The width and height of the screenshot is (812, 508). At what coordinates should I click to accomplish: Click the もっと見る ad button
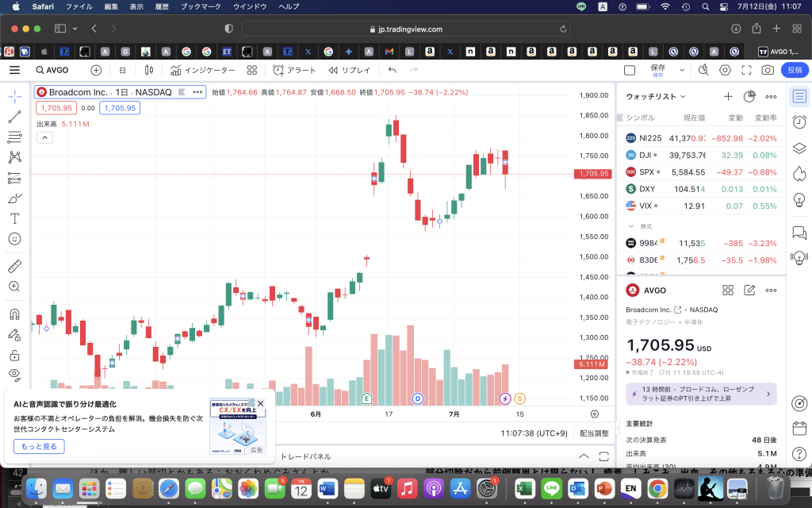39,446
